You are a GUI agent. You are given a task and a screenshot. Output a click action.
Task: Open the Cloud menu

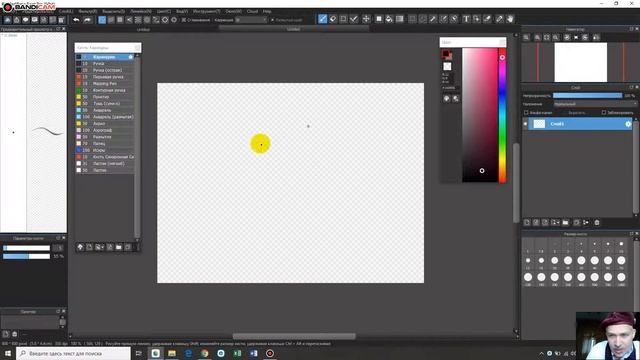252,11
